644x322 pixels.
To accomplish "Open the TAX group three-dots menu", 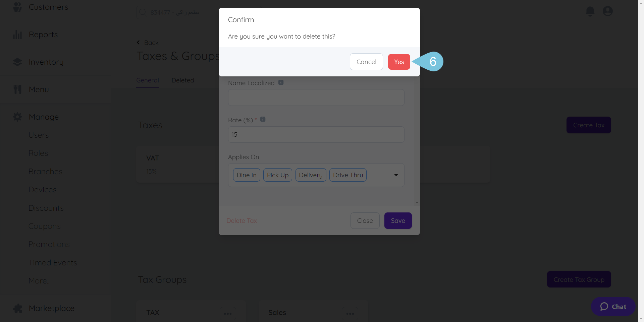I will (x=228, y=314).
